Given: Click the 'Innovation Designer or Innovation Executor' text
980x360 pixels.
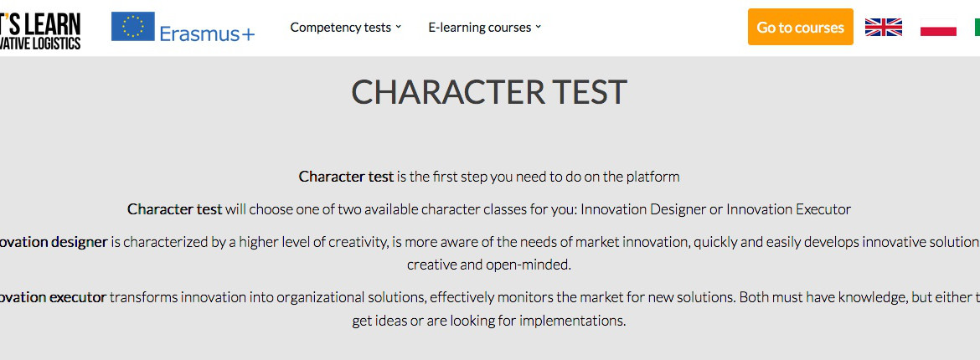Looking at the screenshot, I should [x=715, y=209].
